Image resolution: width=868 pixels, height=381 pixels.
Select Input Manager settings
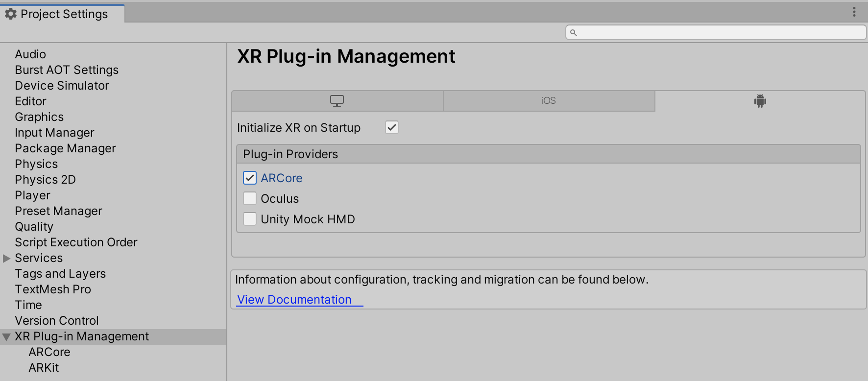coord(54,133)
